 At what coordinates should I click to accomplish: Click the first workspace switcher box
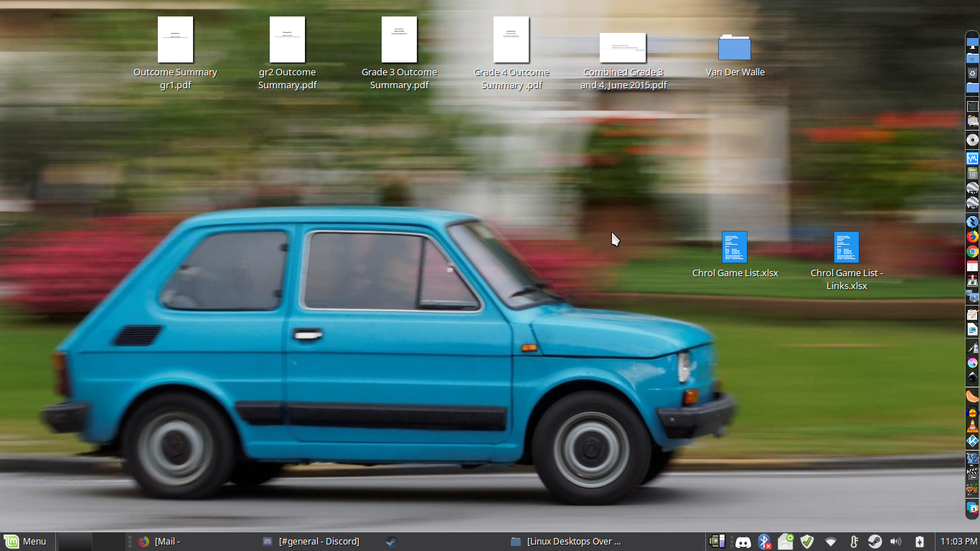click(75, 542)
